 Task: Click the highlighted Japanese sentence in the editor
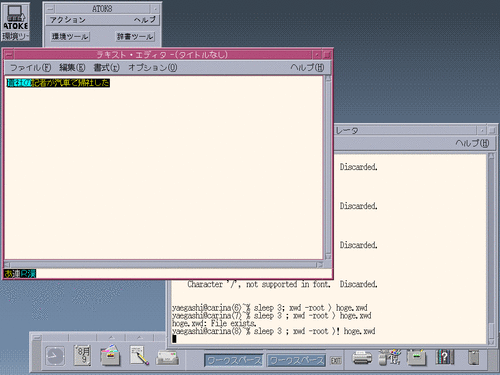[58, 83]
